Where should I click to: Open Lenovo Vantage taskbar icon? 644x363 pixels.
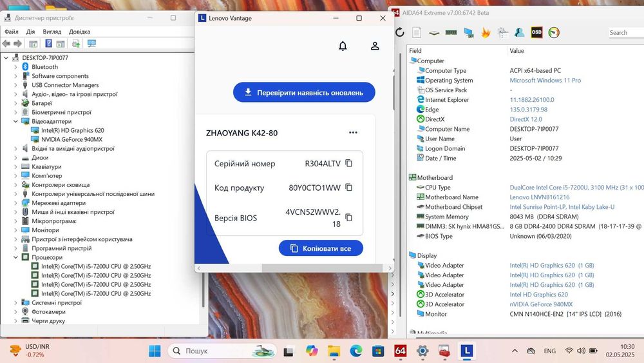click(x=466, y=351)
